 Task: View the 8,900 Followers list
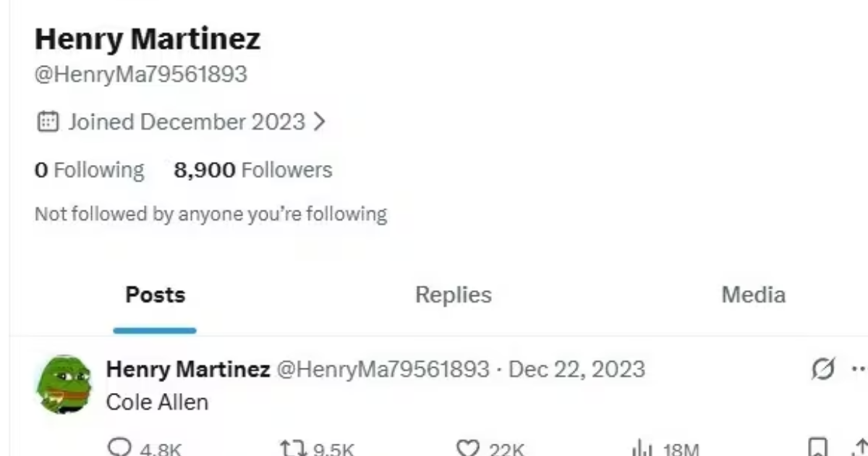(253, 170)
